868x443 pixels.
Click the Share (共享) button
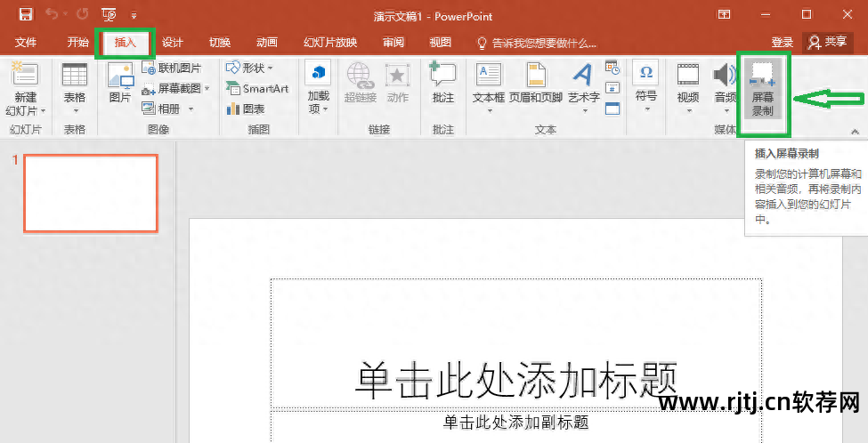(828, 43)
